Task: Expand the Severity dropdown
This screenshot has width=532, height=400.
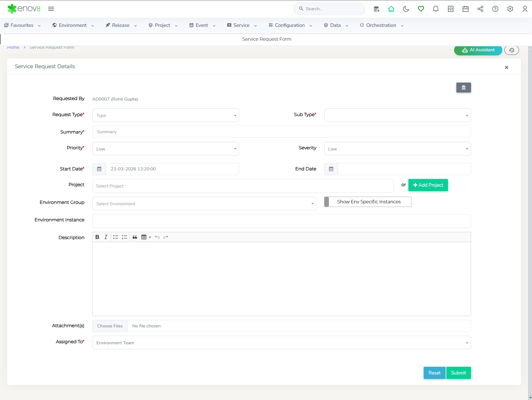Action: point(397,149)
